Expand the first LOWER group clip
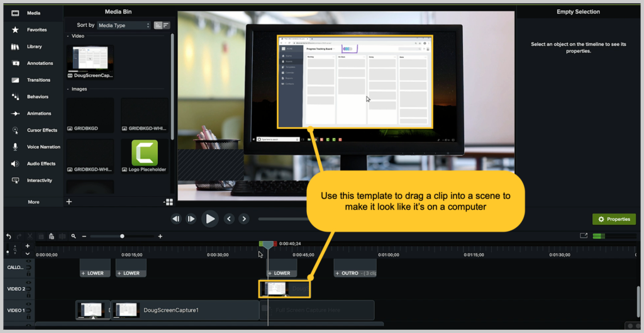Screen dimensions: 644x333 point(84,273)
